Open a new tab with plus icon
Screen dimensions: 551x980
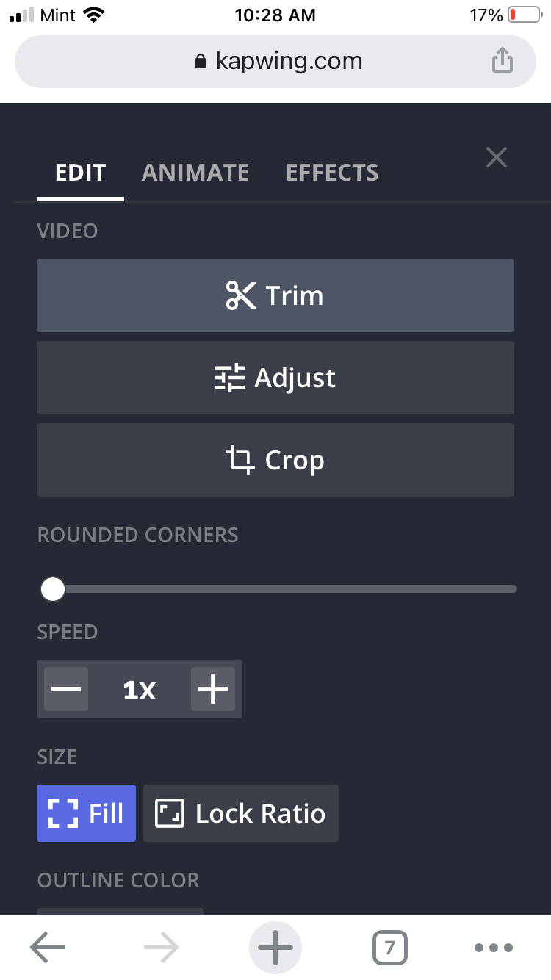point(275,948)
